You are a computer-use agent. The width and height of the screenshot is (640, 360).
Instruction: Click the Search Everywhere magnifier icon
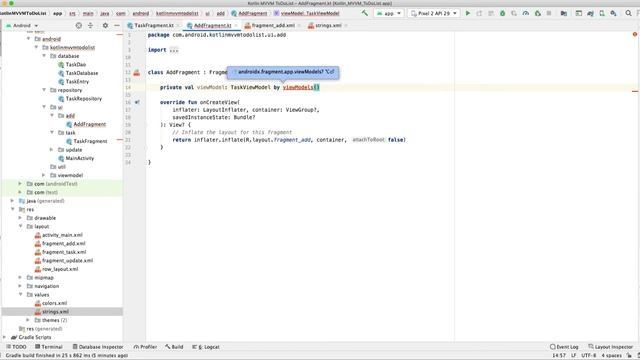pos(628,13)
